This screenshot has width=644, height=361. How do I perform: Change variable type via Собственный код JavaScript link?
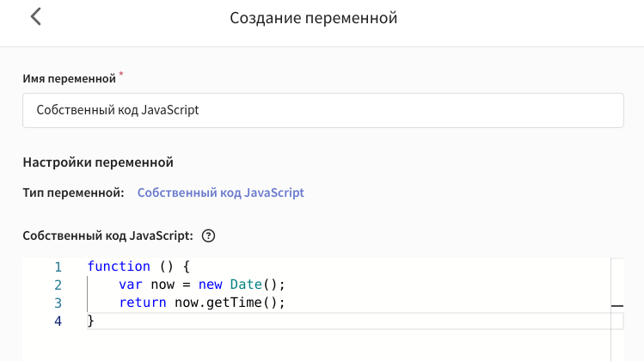(x=221, y=193)
